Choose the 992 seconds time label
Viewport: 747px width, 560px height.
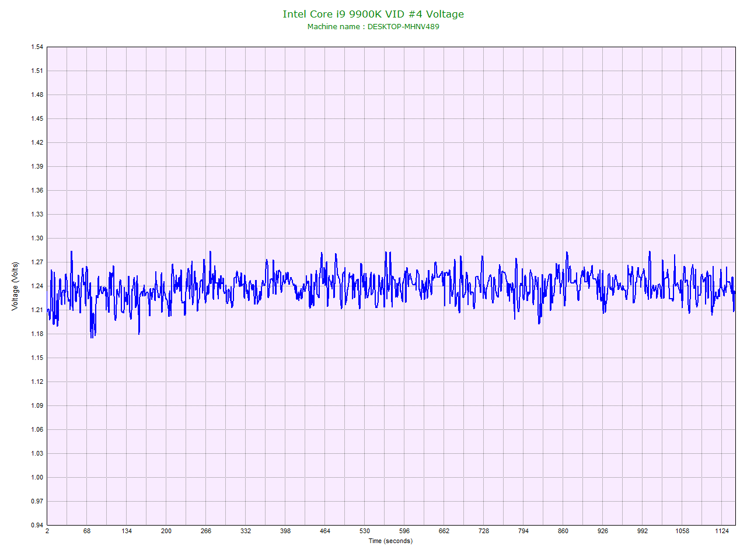pos(643,531)
